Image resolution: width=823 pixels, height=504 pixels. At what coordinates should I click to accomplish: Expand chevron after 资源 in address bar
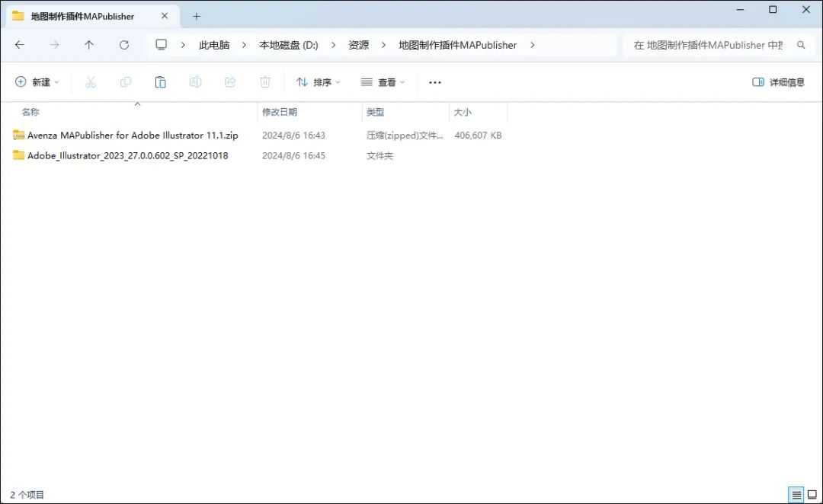383,45
